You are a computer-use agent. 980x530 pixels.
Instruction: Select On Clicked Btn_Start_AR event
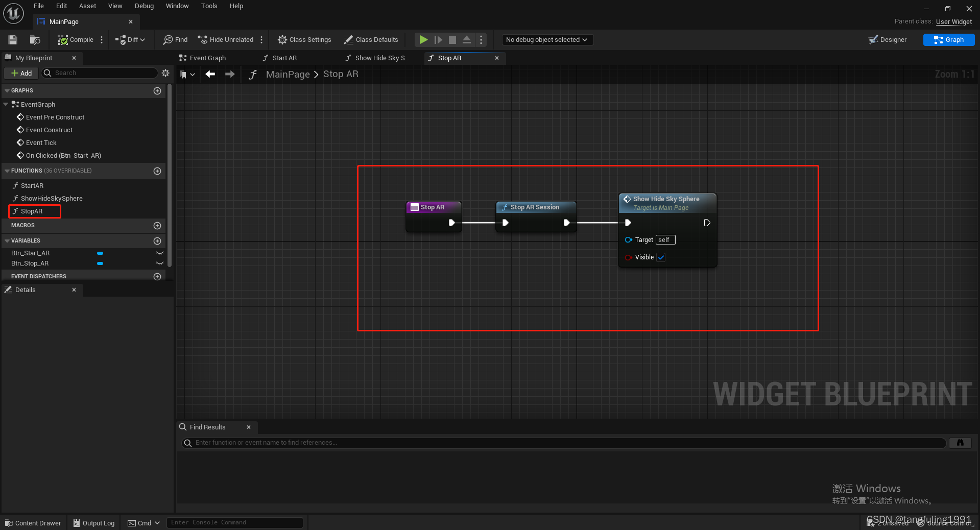63,156
